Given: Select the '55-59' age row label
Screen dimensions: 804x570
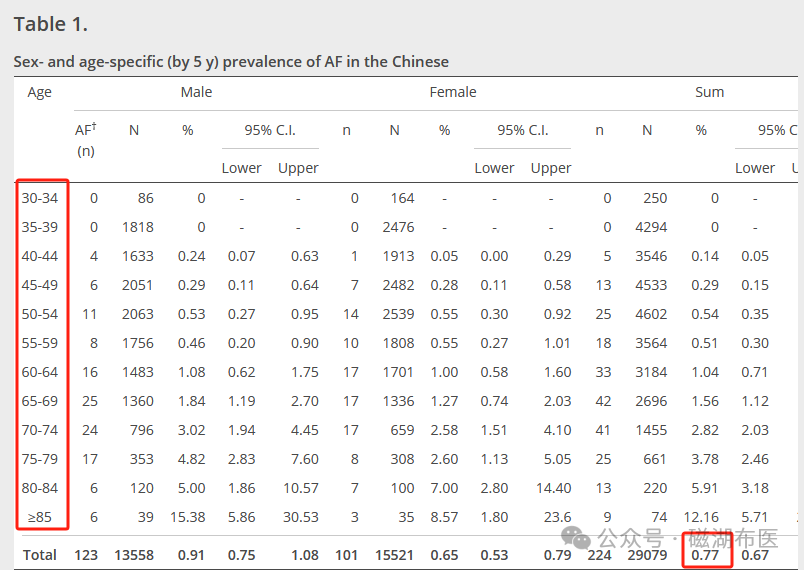Looking at the screenshot, I should (x=40, y=343).
